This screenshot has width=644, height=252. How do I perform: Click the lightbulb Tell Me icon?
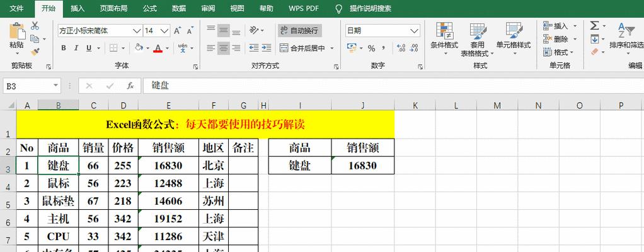pyautogui.click(x=339, y=9)
